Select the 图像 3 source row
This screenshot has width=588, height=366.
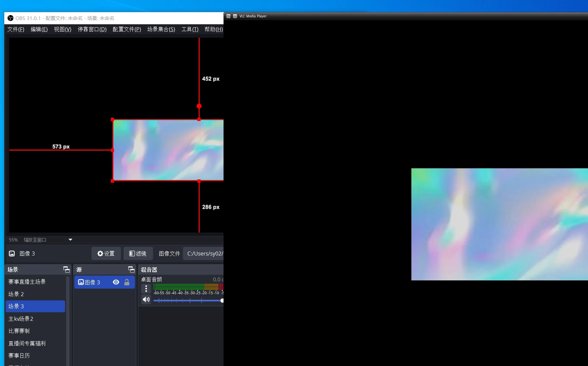pos(105,282)
